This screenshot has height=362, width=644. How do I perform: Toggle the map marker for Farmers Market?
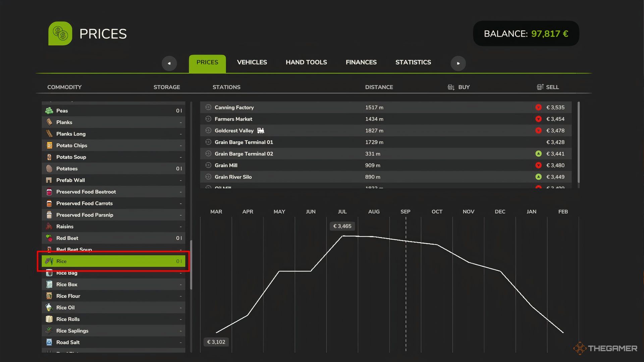click(208, 119)
